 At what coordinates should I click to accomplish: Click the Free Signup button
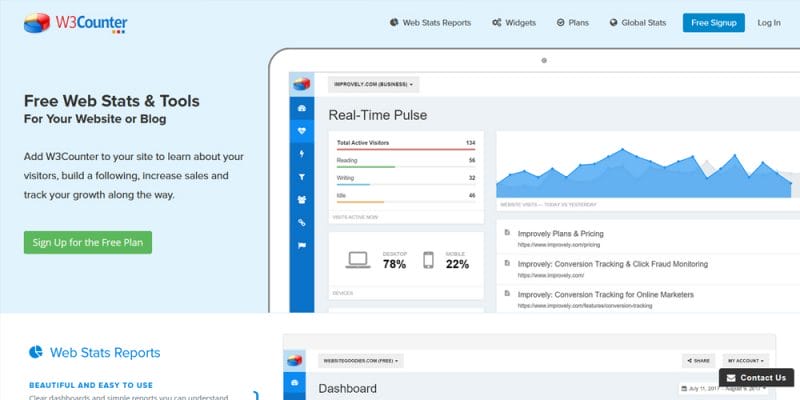[714, 22]
